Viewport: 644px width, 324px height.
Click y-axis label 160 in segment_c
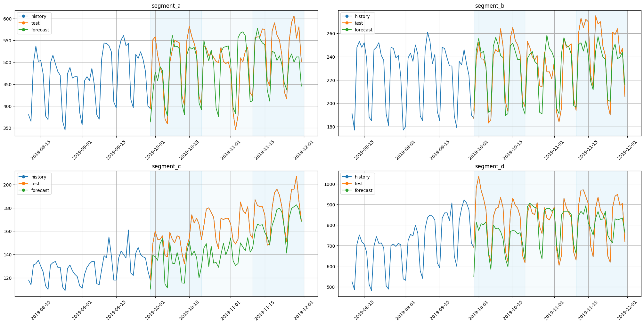(8, 231)
